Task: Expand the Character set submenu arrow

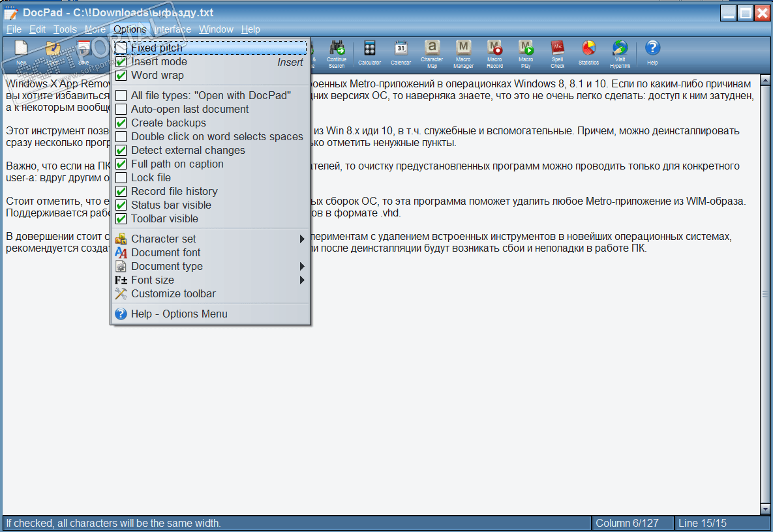Action: click(x=302, y=239)
